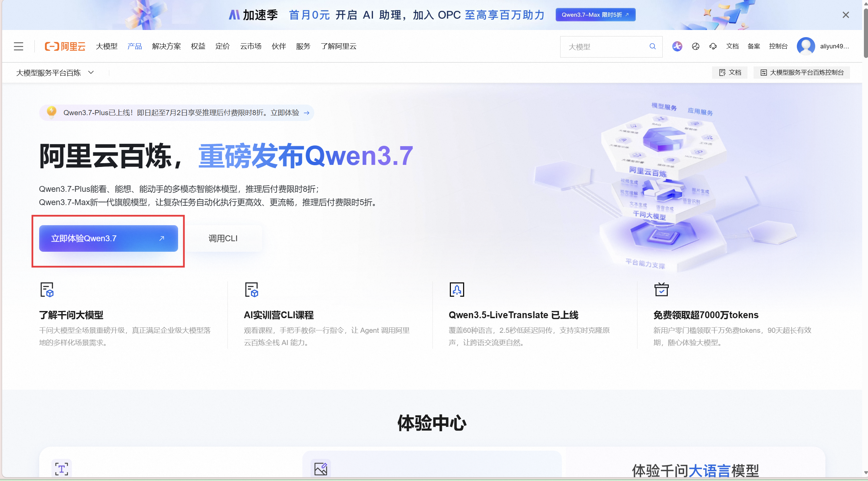Open AI实训营CLI课程 card title
The width and height of the screenshot is (868, 481).
point(279,315)
